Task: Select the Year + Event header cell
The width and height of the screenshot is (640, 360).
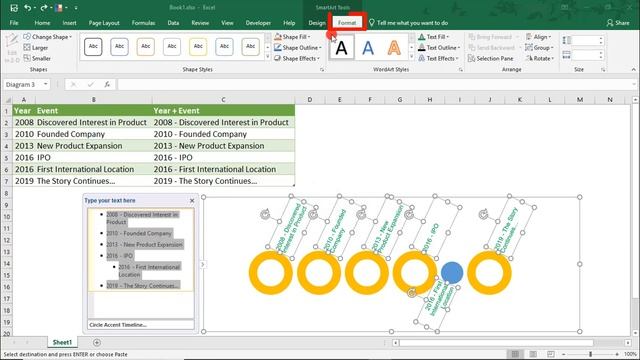Action: click(223, 111)
